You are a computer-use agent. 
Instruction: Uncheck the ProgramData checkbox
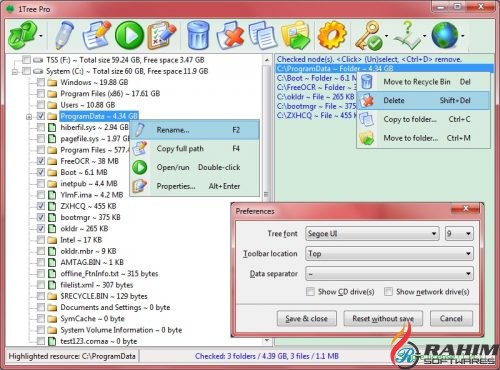41,116
